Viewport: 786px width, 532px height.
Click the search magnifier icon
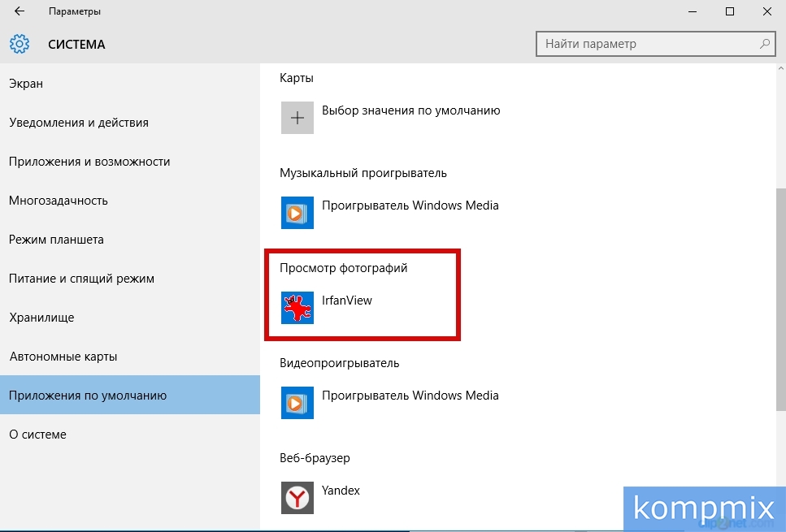(x=764, y=44)
